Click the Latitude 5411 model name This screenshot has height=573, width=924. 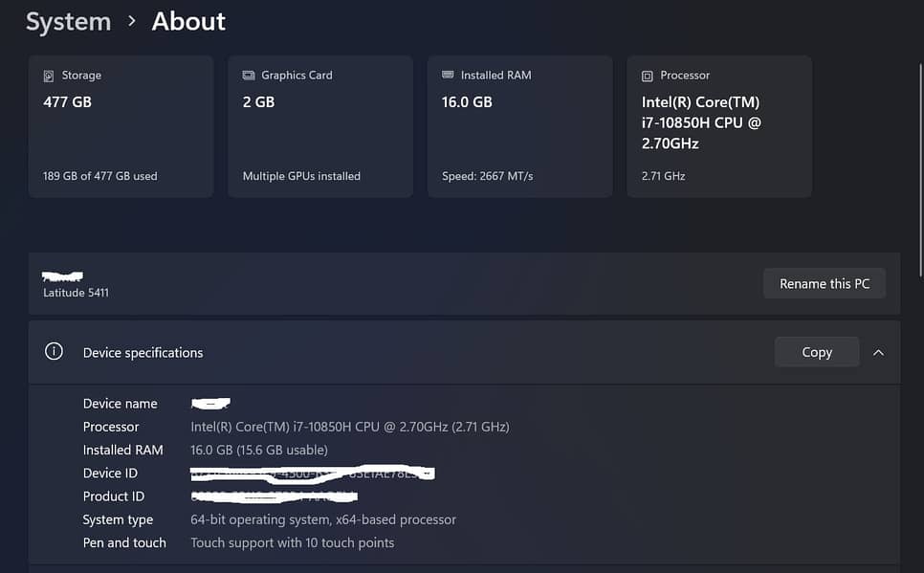click(x=76, y=293)
